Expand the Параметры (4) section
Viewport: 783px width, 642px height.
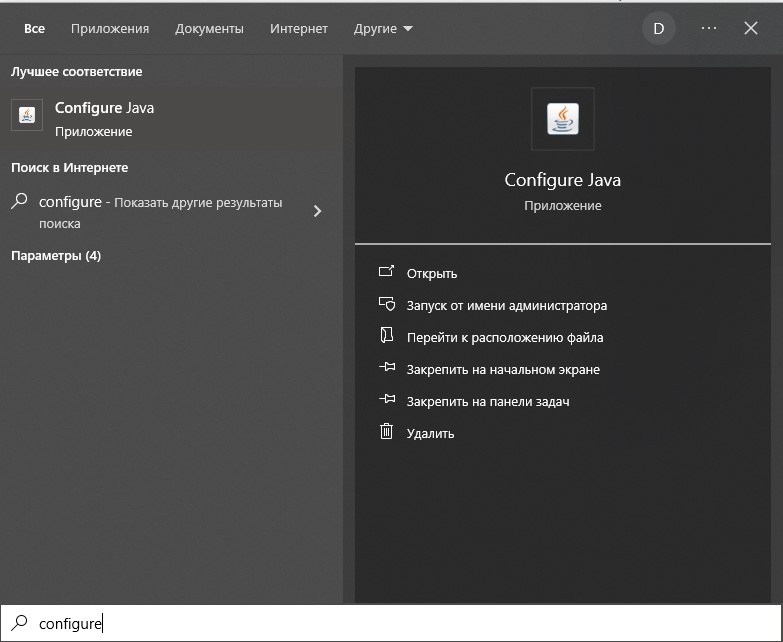pos(56,256)
